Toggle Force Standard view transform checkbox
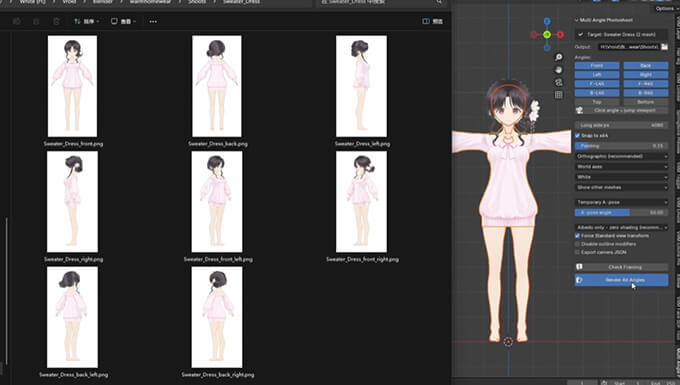The image size is (680, 385). point(577,236)
